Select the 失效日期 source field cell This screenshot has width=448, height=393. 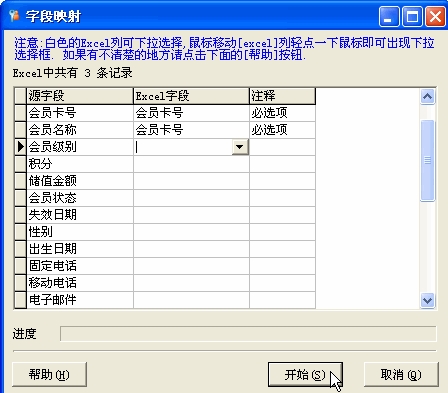80,215
